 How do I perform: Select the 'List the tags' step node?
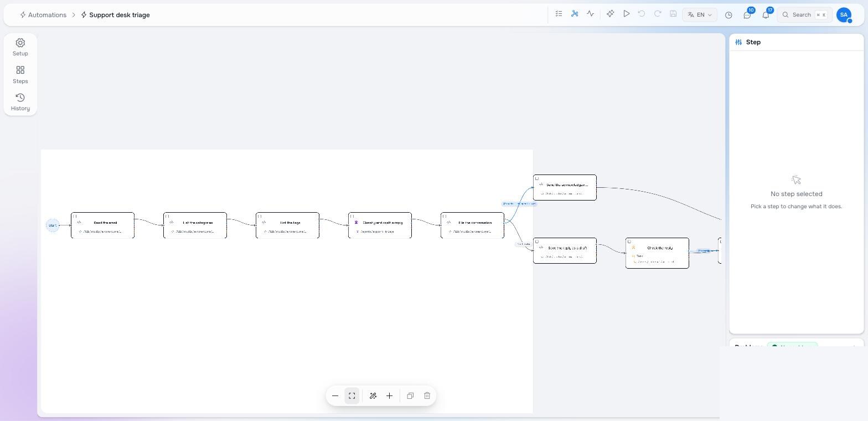(287, 225)
